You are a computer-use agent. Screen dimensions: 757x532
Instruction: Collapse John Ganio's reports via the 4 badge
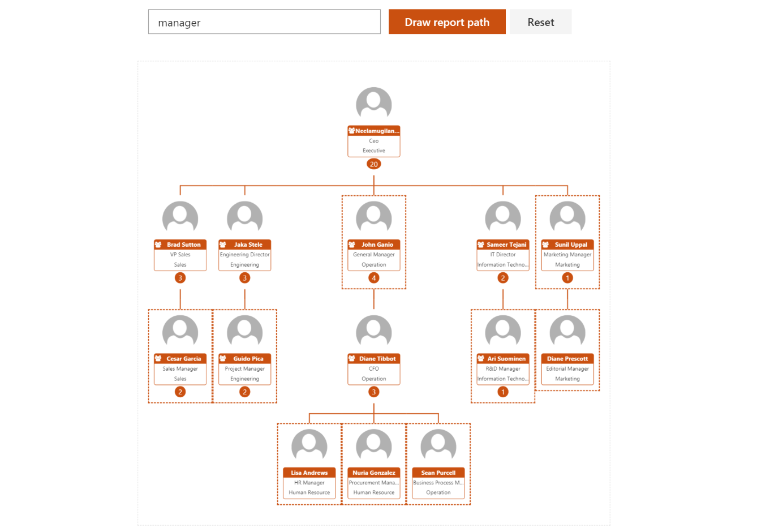pyautogui.click(x=373, y=278)
